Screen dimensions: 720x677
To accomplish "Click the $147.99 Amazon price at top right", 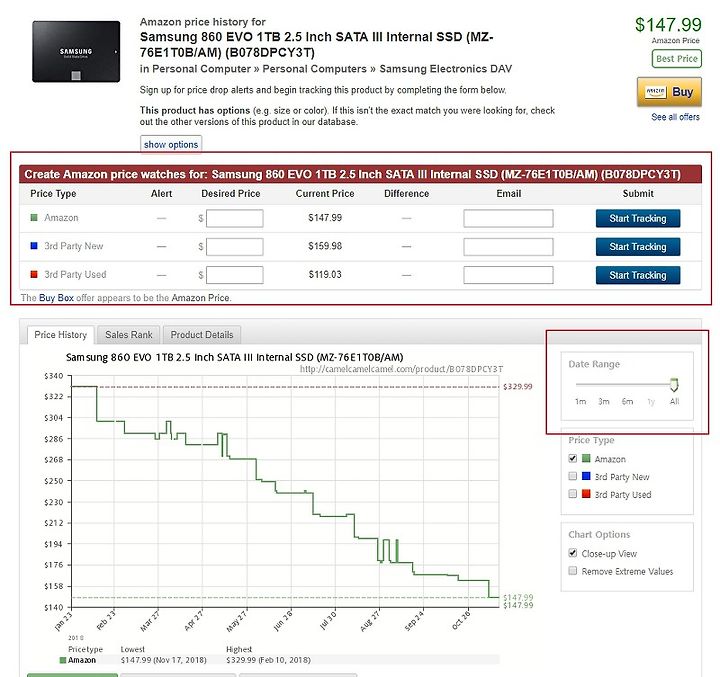I will coord(668,24).
